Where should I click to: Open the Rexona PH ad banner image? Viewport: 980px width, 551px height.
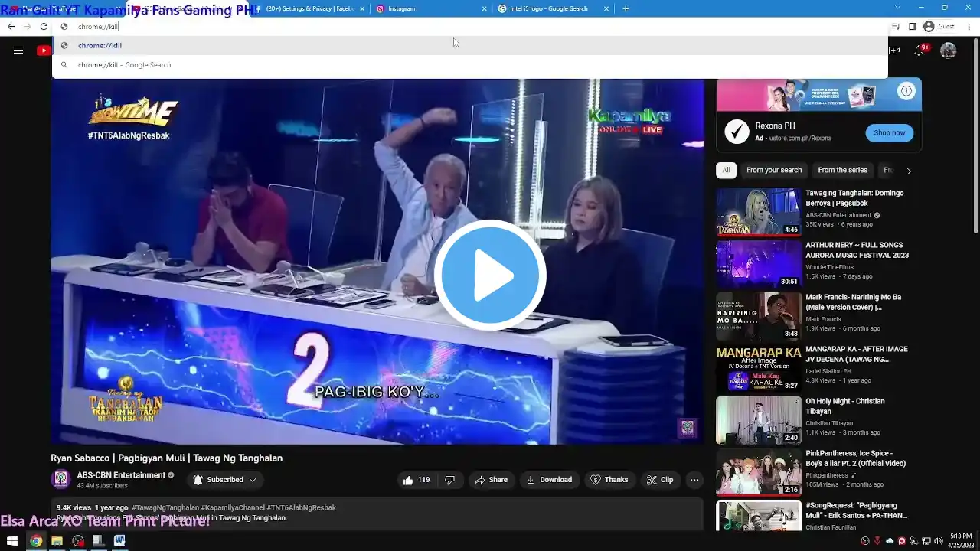click(818, 95)
